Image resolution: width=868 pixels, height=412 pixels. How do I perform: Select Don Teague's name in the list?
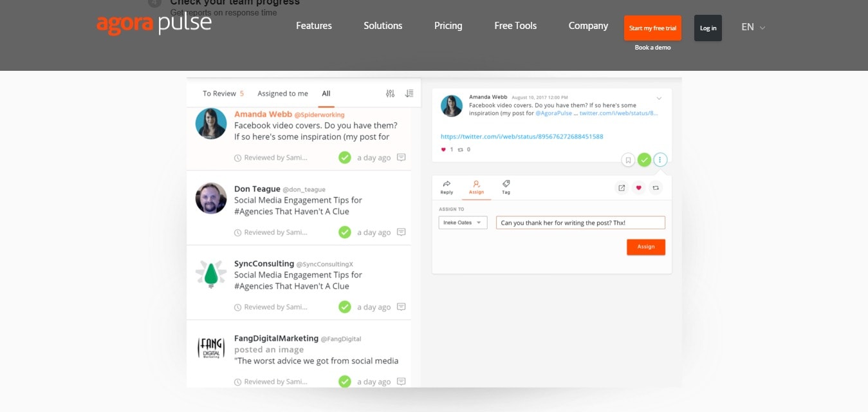pyautogui.click(x=257, y=189)
